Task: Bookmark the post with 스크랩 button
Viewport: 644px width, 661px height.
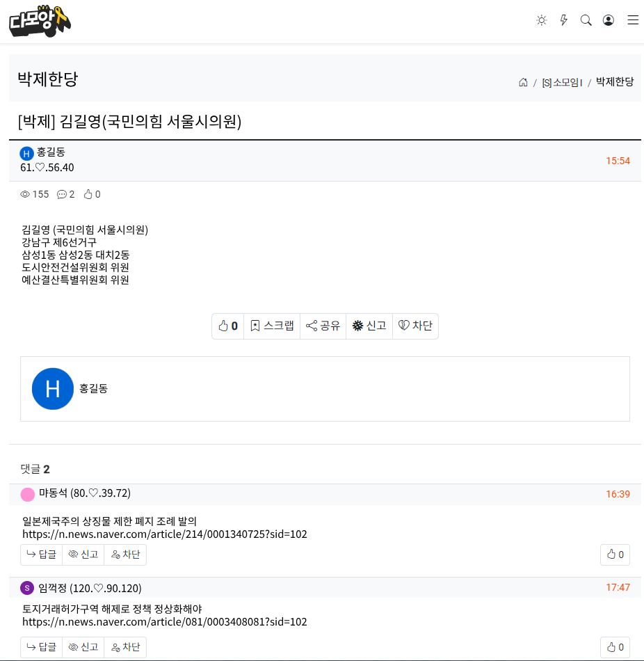Action: [272, 326]
